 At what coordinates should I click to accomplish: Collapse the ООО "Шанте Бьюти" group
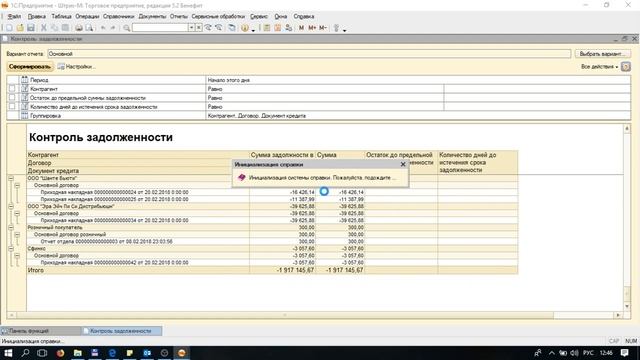click(x=11, y=178)
